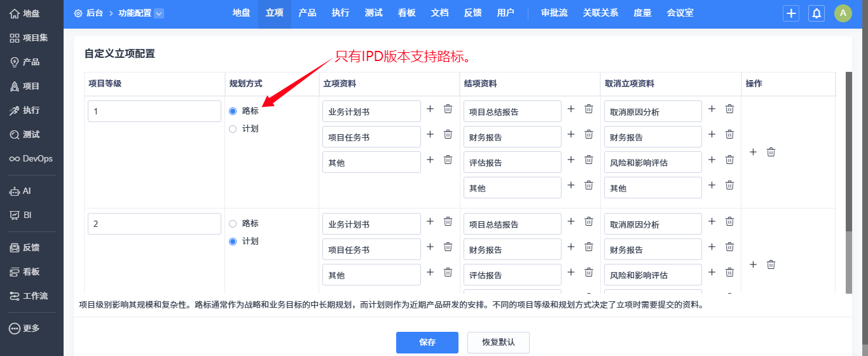This screenshot has width=868, height=356.
Task: Select 计划 for project level 1
Action: pyautogui.click(x=233, y=129)
